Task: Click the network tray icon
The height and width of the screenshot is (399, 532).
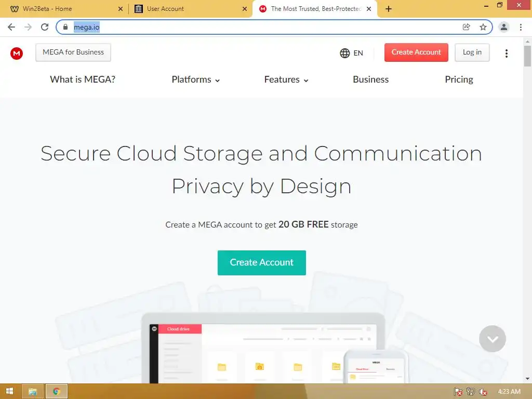Action: click(x=471, y=392)
